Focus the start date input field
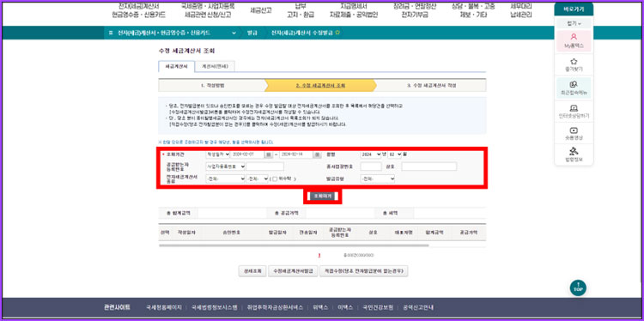This screenshot has width=644, height=321. pyautogui.click(x=248, y=154)
